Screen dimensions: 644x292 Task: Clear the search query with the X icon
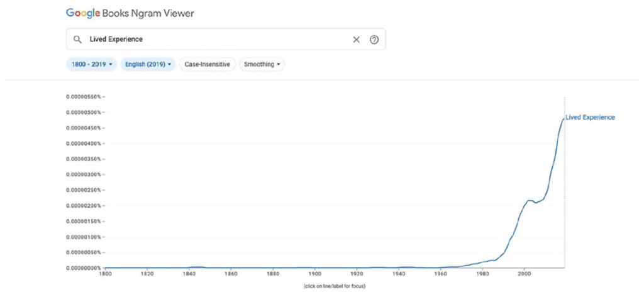pyautogui.click(x=356, y=40)
